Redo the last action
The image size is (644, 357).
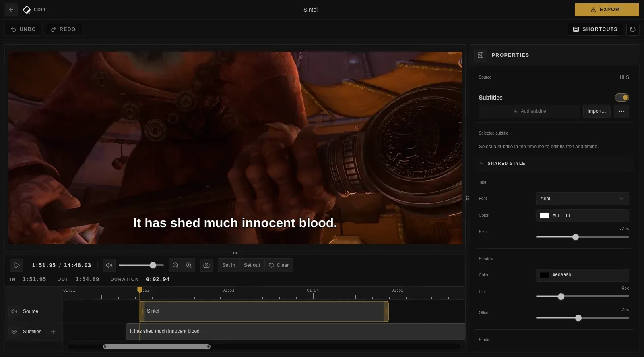click(x=63, y=29)
